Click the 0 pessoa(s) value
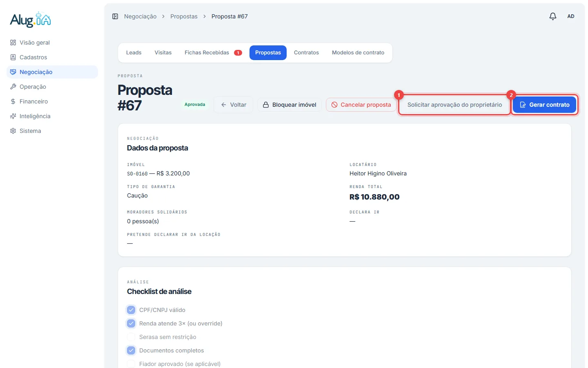Image resolution: width=588 pixels, height=368 pixels. 143,221
